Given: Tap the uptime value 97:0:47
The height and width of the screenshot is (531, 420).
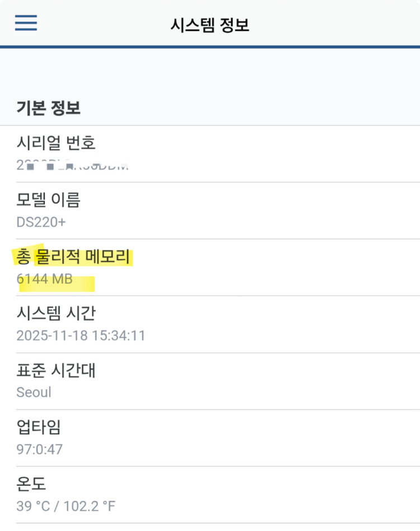Looking at the screenshot, I should [40, 449].
